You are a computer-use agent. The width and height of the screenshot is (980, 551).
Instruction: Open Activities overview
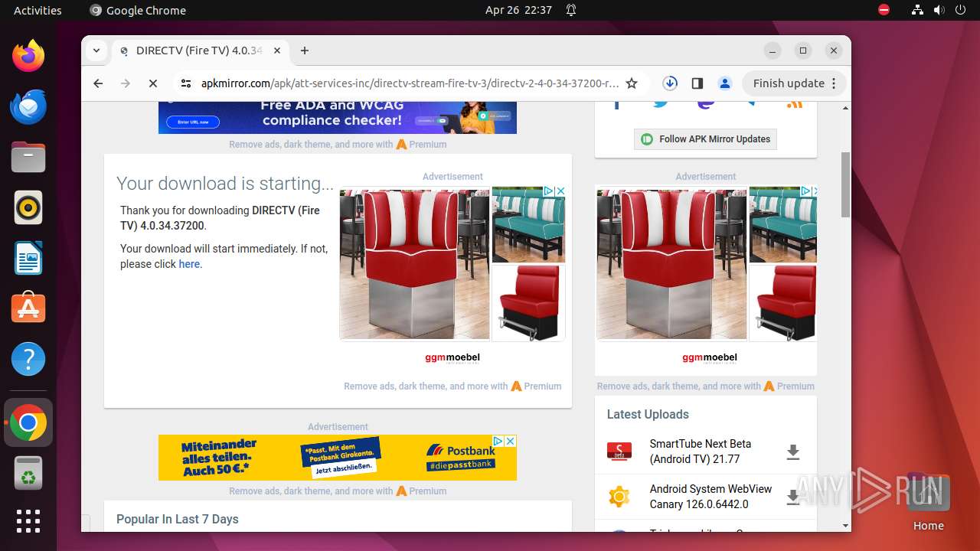point(38,10)
